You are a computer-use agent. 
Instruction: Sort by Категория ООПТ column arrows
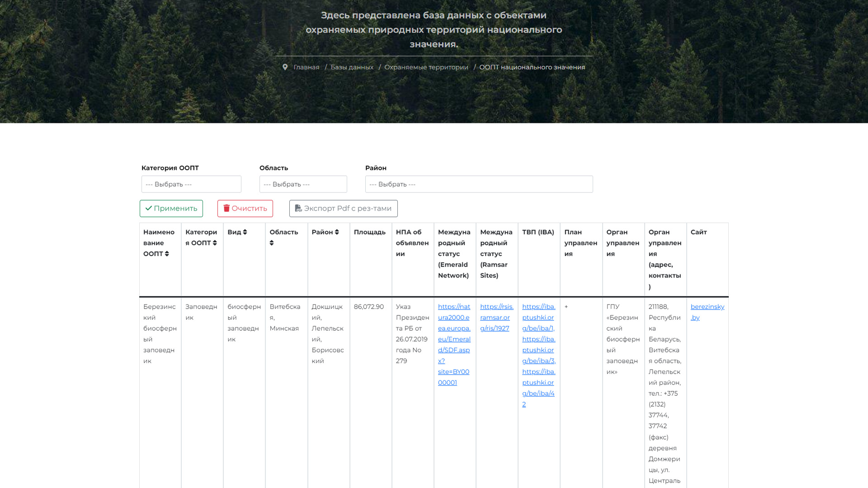(215, 243)
